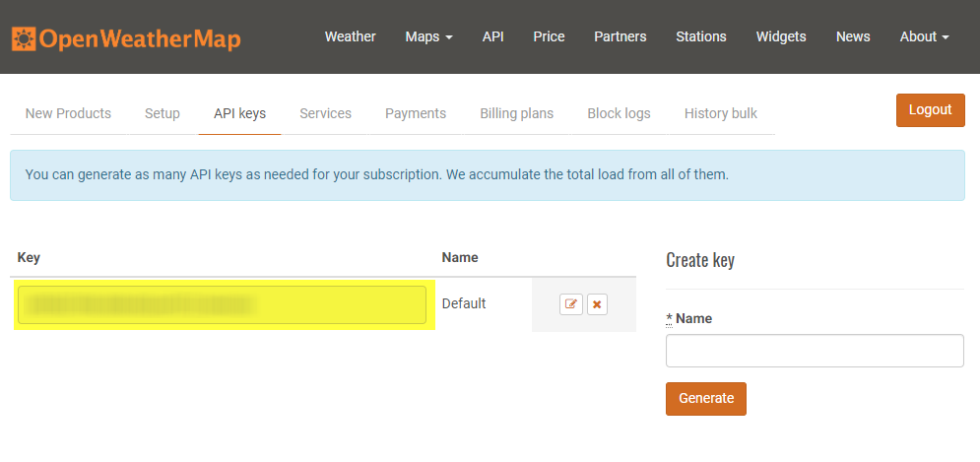
Task: Open the Payments tab
Action: click(415, 113)
